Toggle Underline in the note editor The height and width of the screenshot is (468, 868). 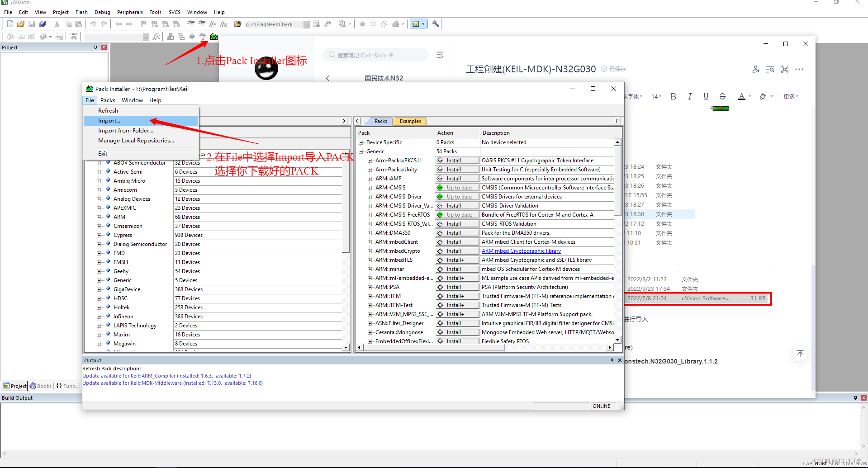click(x=706, y=96)
